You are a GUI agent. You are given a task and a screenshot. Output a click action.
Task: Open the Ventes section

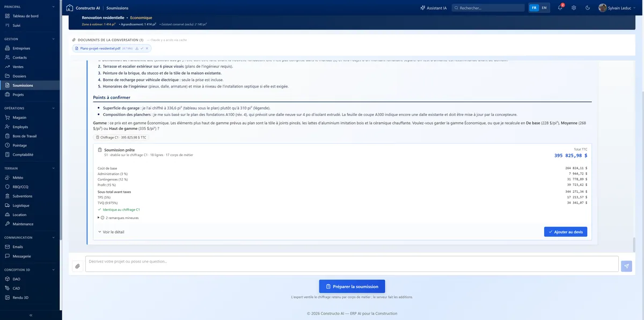30,67
